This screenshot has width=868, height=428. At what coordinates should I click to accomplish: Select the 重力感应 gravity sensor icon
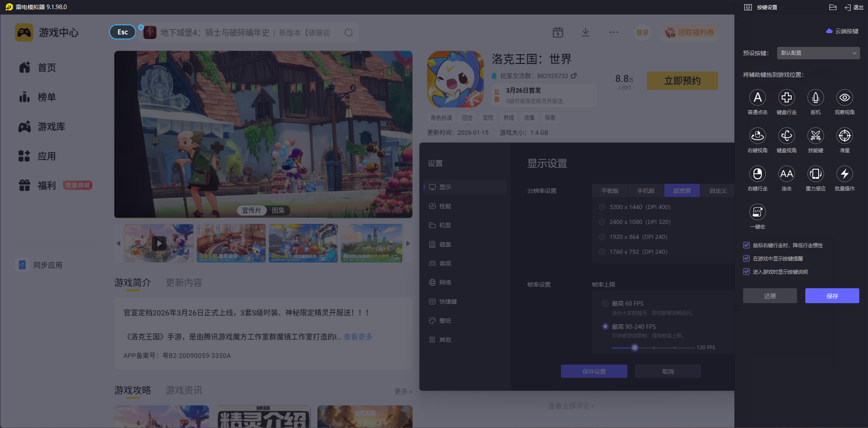pyautogui.click(x=815, y=174)
